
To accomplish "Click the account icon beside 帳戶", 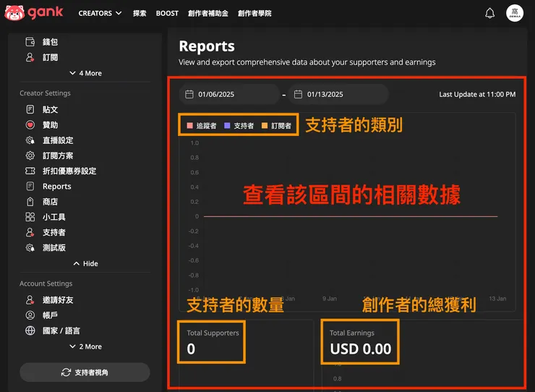I will pyautogui.click(x=30, y=315).
